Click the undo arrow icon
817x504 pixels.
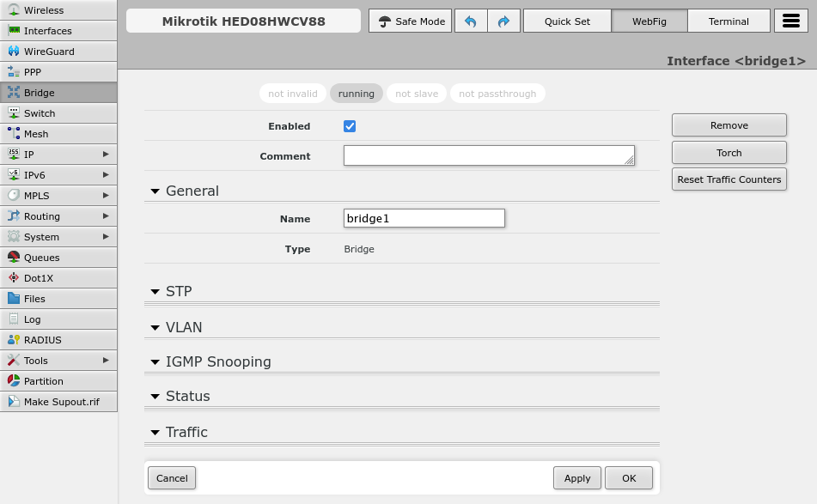tap(470, 21)
